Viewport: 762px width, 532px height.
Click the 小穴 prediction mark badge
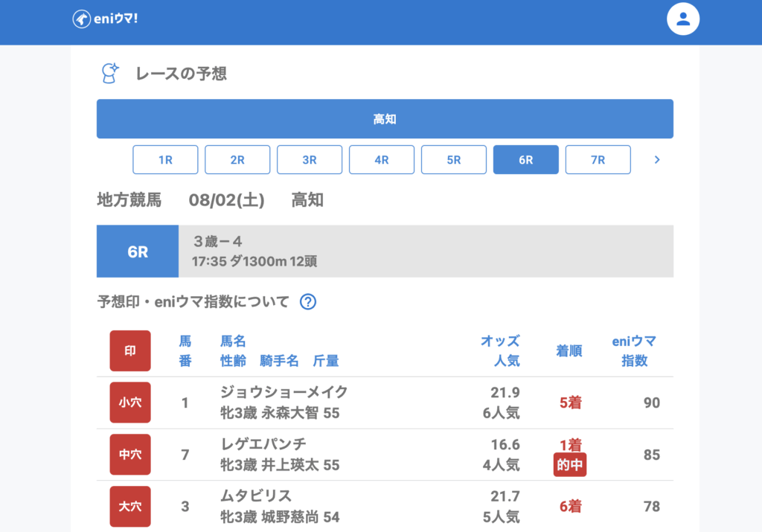pos(130,403)
